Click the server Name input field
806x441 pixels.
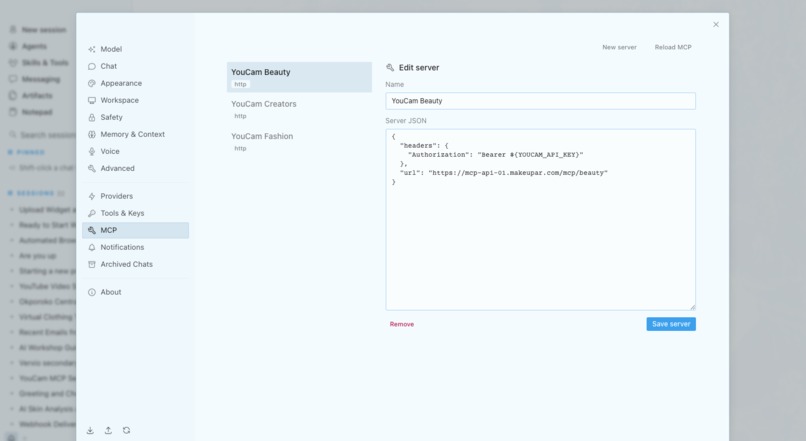(x=540, y=101)
